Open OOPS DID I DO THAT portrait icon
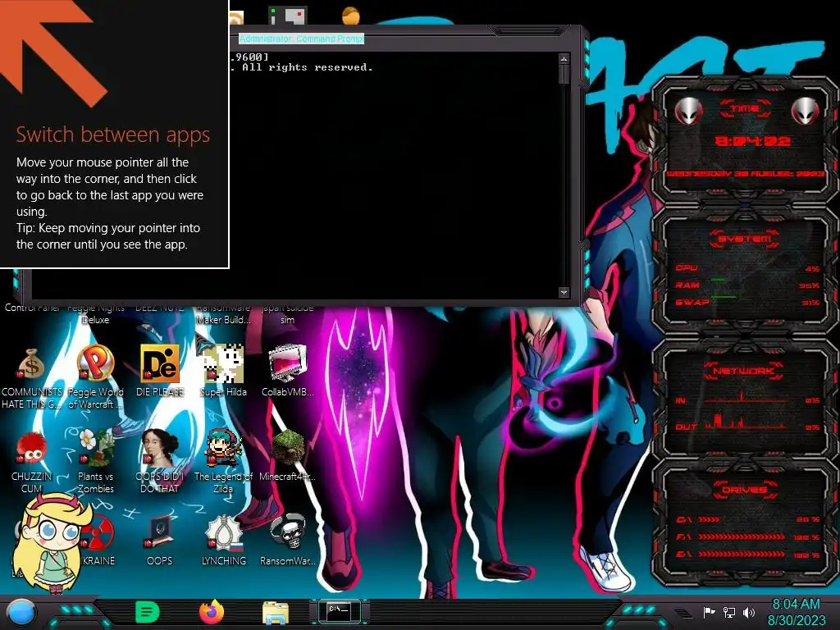840x630 pixels. pos(160,448)
